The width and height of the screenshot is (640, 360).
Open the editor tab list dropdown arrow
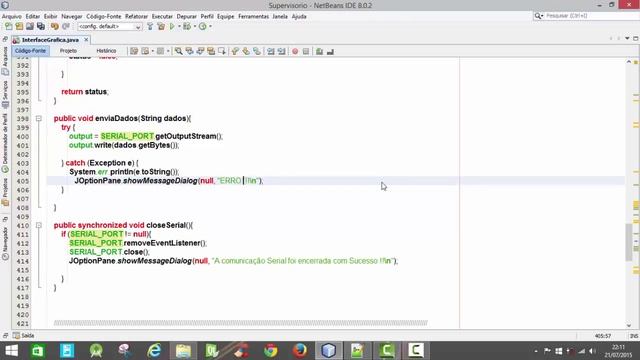coord(627,38)
